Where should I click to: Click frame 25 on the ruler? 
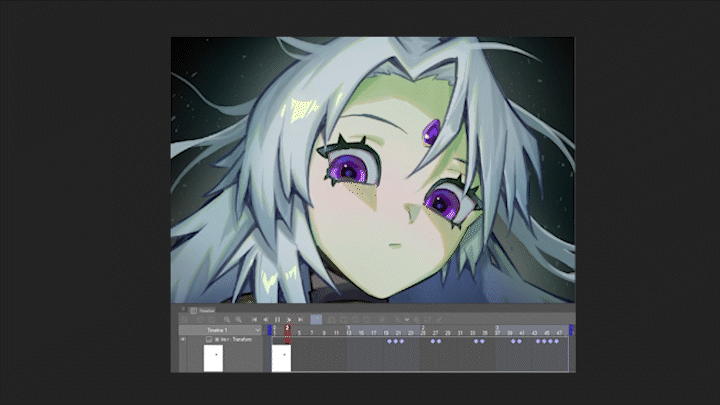point(423,333)
